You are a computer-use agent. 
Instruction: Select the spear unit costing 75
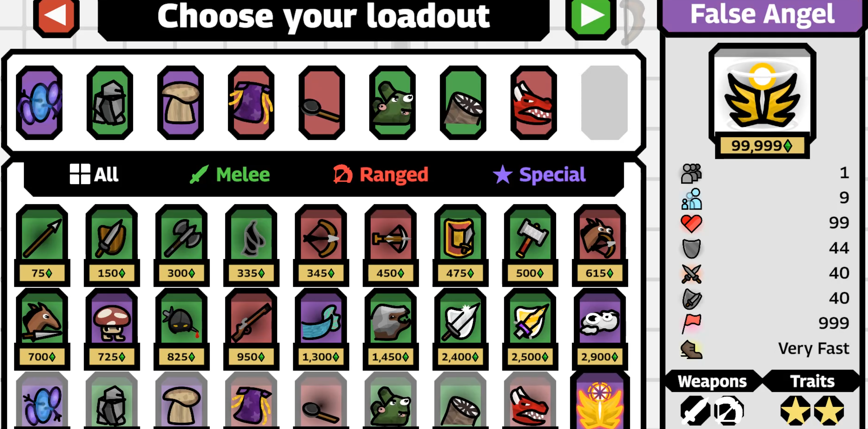(x=42, y=245)
